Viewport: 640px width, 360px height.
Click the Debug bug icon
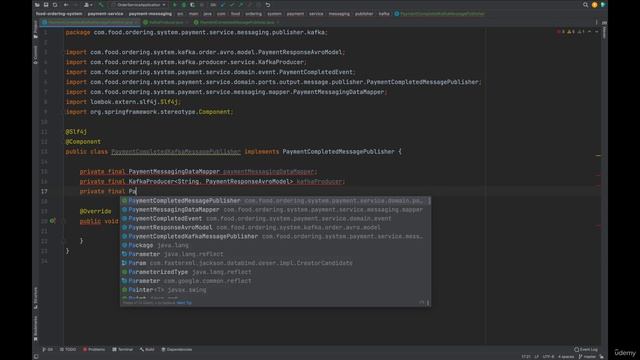184,5
